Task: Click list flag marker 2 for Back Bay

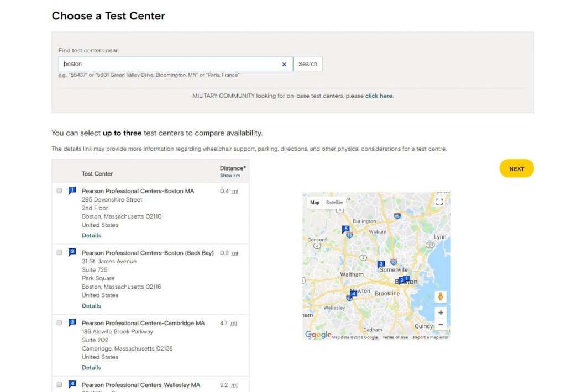Action: [72, 252]
